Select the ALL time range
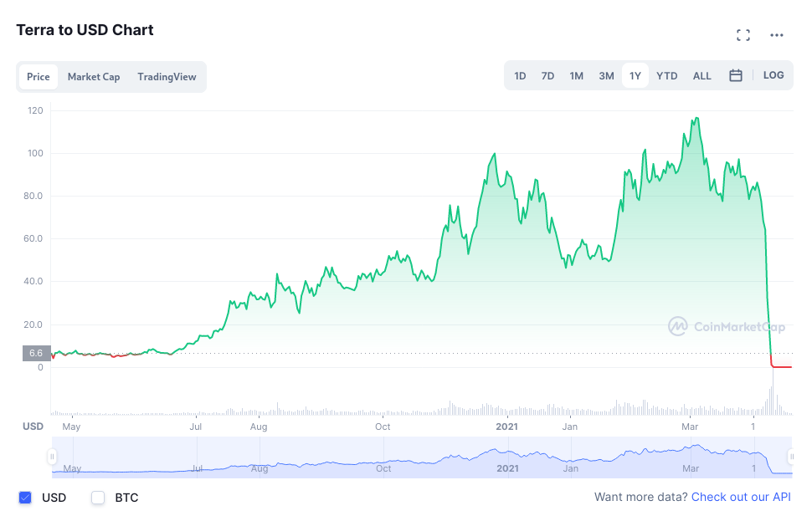 [x=702, y=76]
